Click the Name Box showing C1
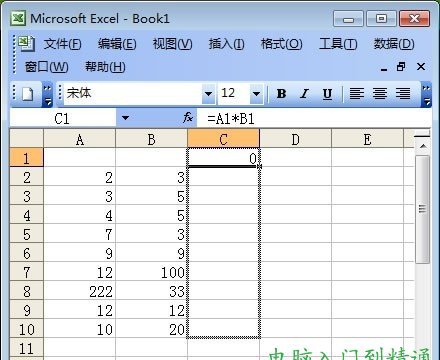Image resolution: width=440 pixels, height=360 pixels. 63,118
